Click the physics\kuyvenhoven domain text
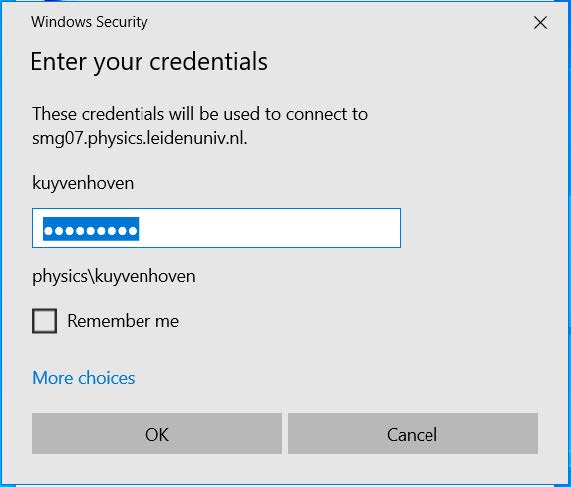Image resolution: width=571 pixels, height=487 pixels. (x=114, y=276)
